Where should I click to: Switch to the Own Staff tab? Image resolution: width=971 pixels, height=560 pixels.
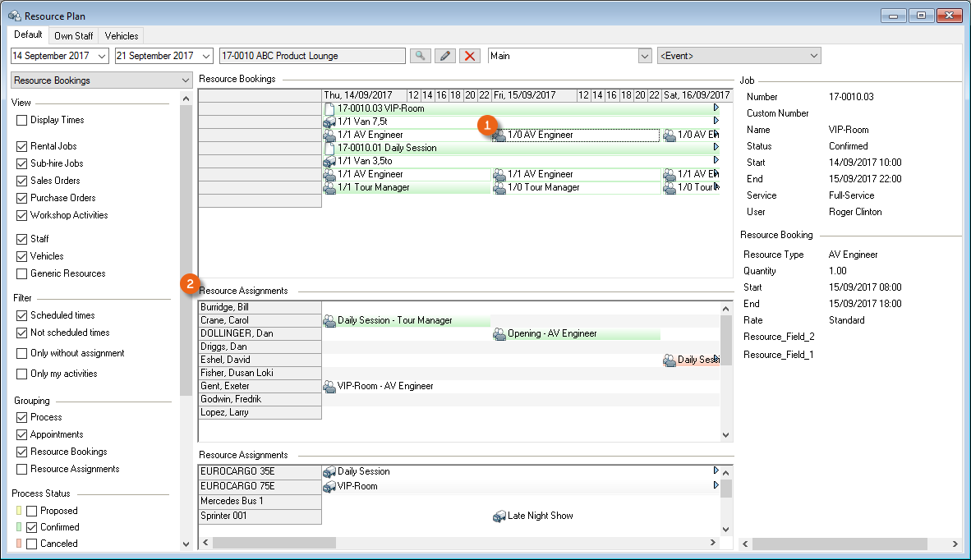pyautogui.click(x=74, y=36)
